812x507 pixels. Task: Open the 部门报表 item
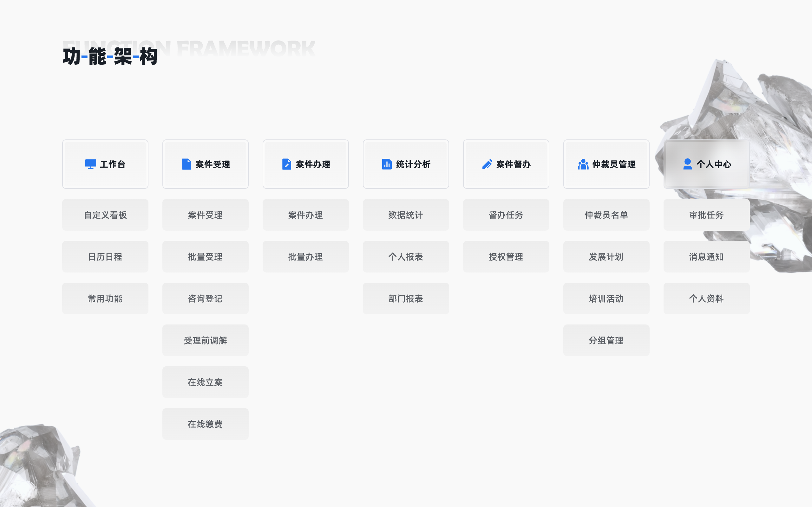coord(406,298)
